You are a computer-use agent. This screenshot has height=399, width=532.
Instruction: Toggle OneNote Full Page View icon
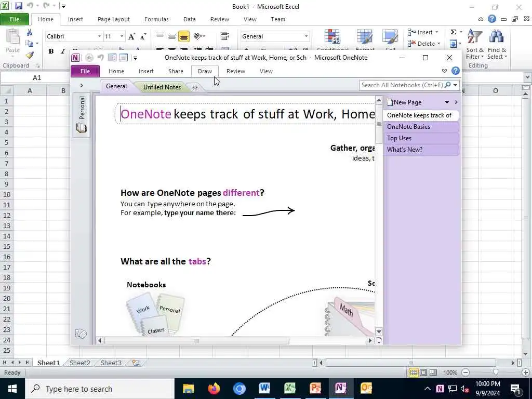point(124,58)
